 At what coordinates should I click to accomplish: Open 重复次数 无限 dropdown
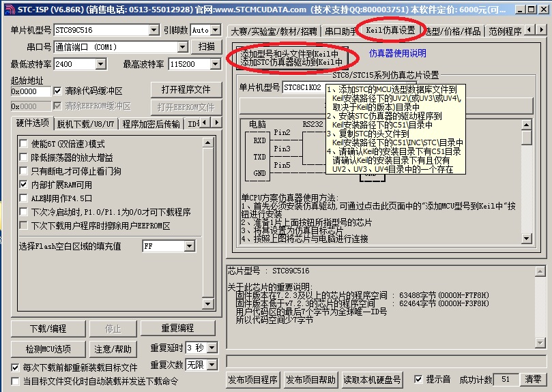point(212,365)
